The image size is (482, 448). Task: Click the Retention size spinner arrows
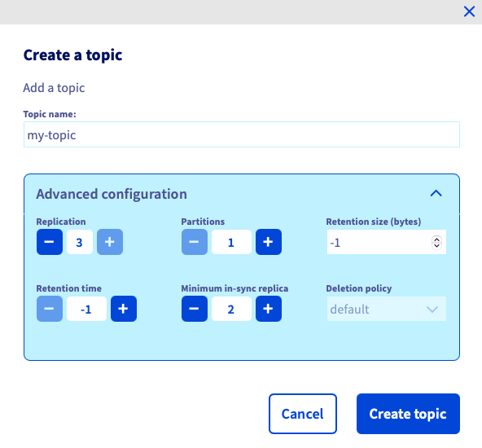click(x=436, y=242)
